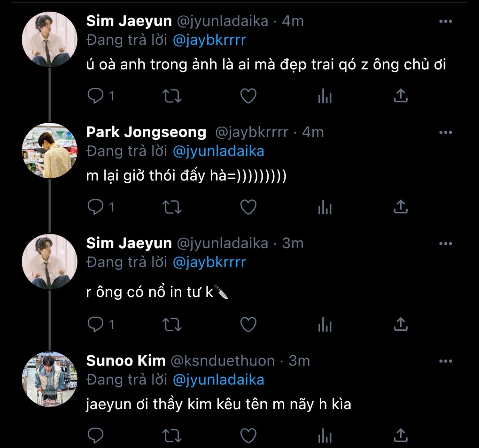View analytics for Park Jongseong's tweet
Image resolution: width=479 pixels, height=448 pixels.
click(325, 207)
